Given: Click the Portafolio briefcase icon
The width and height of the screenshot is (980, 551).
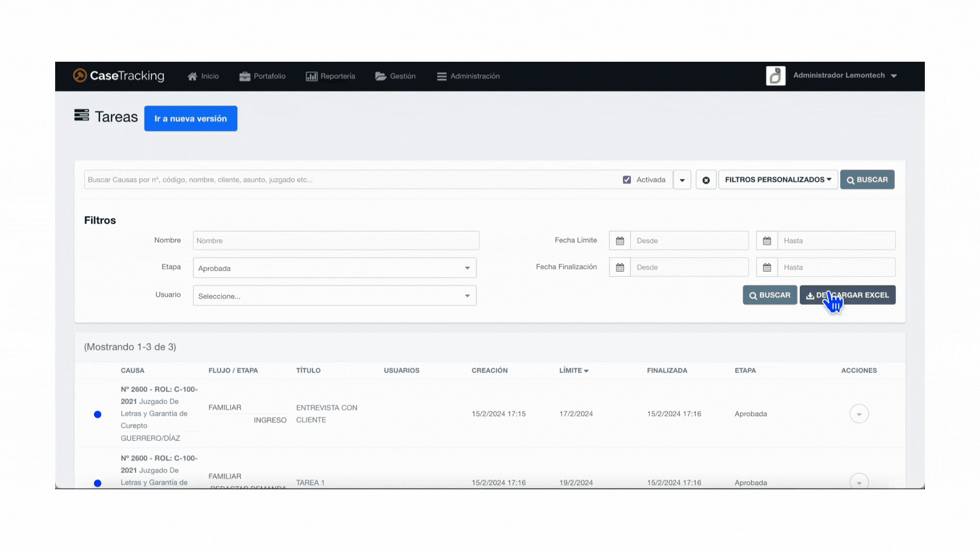Looking at the screenshot, I should (x=244, y=76).
